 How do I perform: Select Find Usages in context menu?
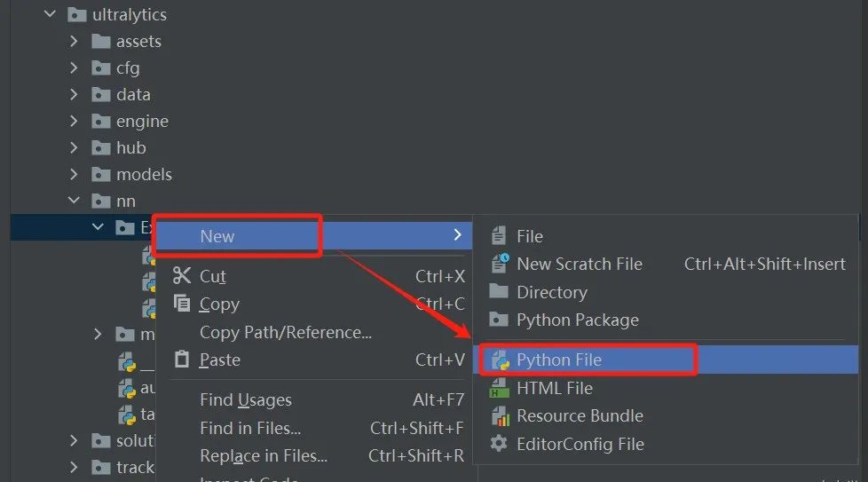coord(245,399)
